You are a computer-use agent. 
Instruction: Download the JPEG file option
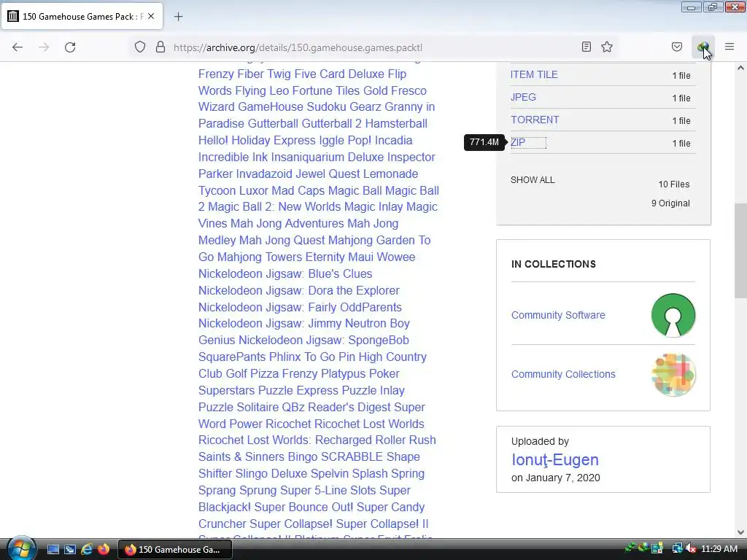(523, 97)
